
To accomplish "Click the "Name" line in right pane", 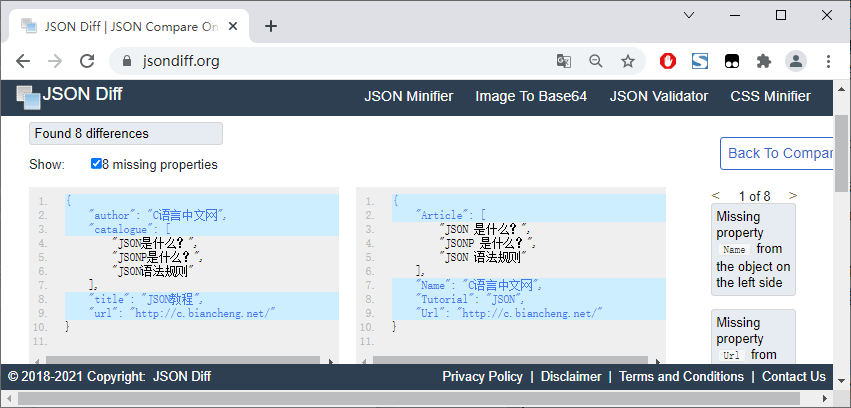I will pos(529,285).
